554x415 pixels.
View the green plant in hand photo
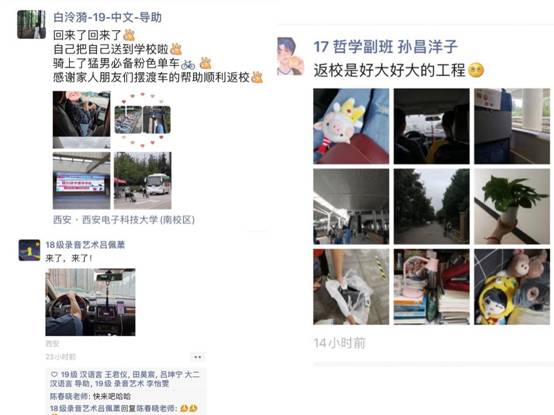pos(512,206)
